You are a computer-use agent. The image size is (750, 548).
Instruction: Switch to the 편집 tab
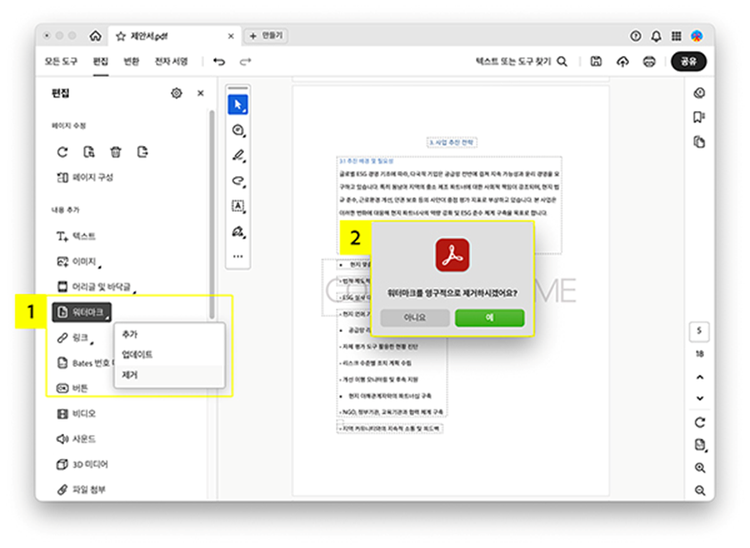click(100, 62)
